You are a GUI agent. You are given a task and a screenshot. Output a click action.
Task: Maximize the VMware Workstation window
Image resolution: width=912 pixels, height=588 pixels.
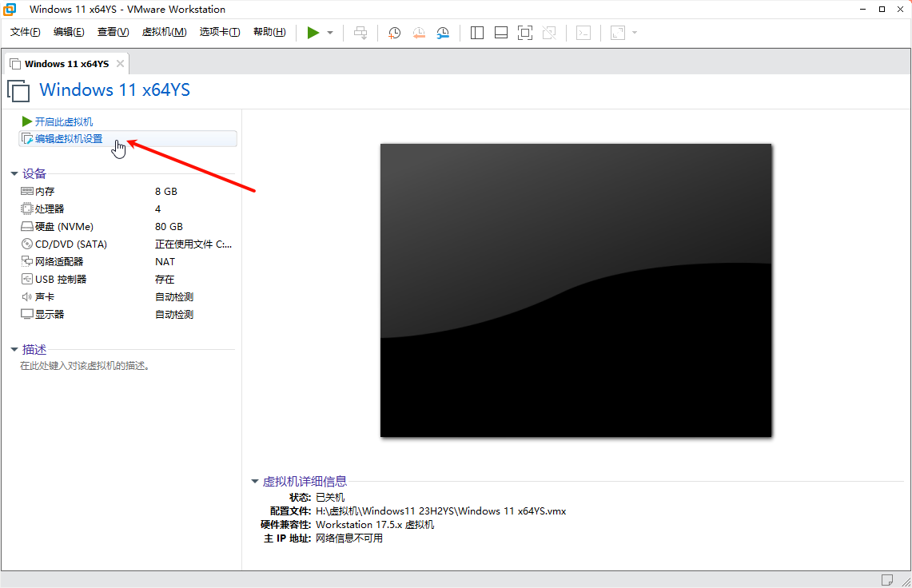[882, 10]
